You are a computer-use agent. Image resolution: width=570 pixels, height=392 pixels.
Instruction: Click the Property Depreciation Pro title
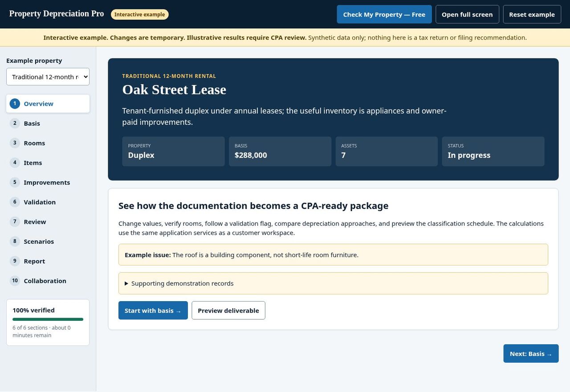point(57,14)
